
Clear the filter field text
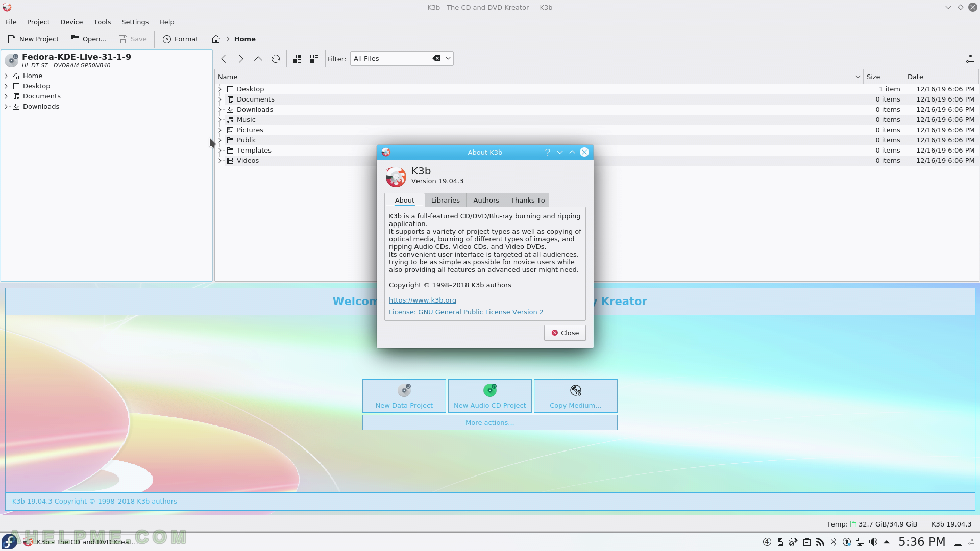(x=436, y=58)
